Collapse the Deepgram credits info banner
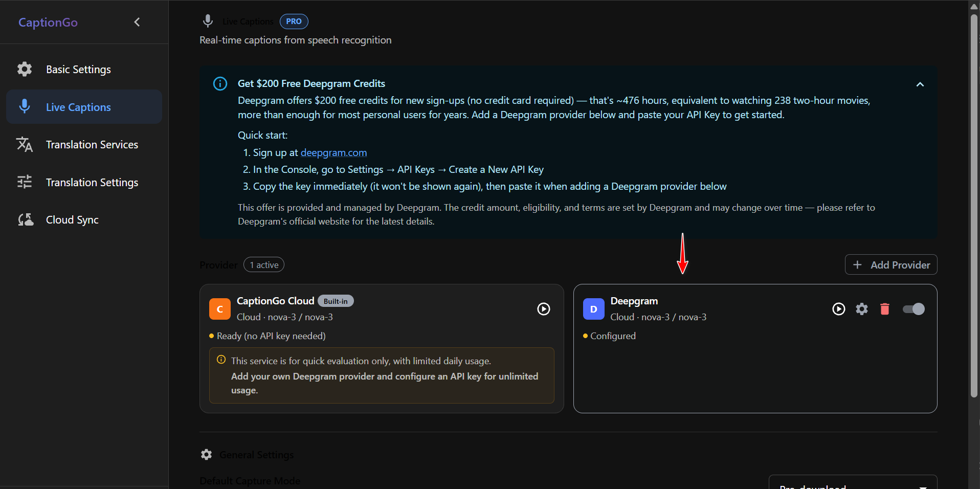This screenshot has width=980, height=489. coord(920,84)
